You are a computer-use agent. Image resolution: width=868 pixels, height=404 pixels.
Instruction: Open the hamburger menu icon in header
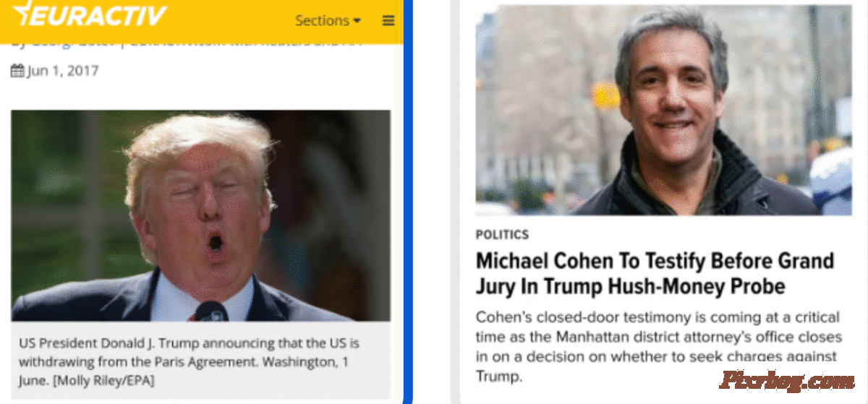[x=388, y=20]
